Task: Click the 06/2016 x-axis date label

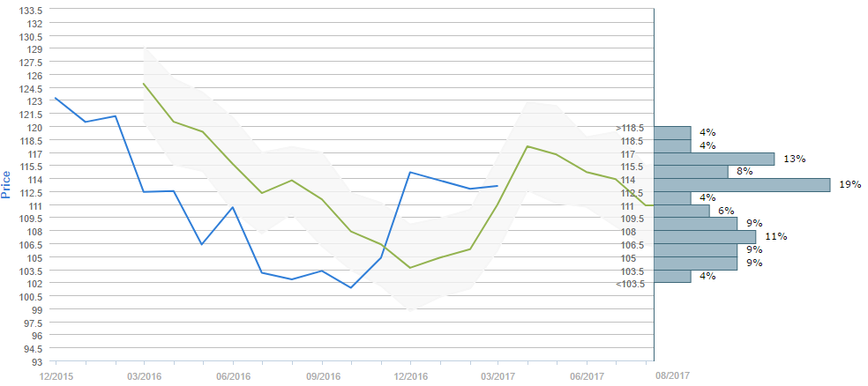Action: 233,375
